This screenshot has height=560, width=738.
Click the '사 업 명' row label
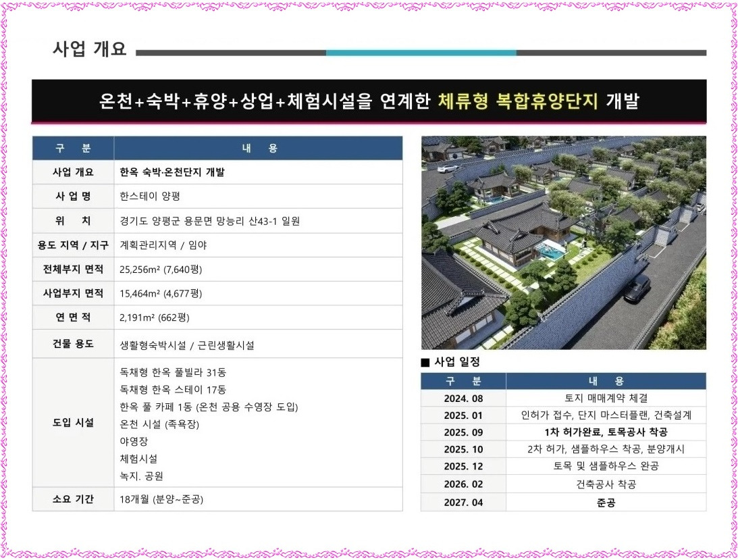[x=73, y=196]
